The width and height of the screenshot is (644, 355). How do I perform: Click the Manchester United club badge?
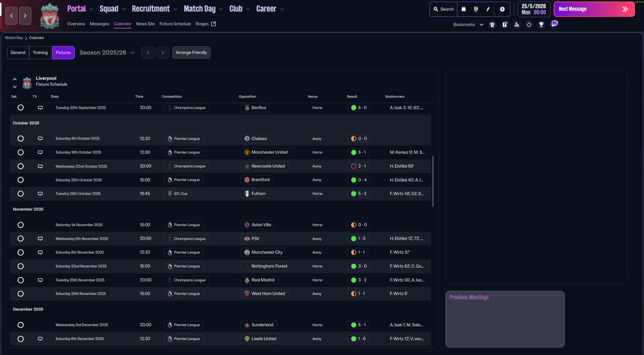point(247,152)
